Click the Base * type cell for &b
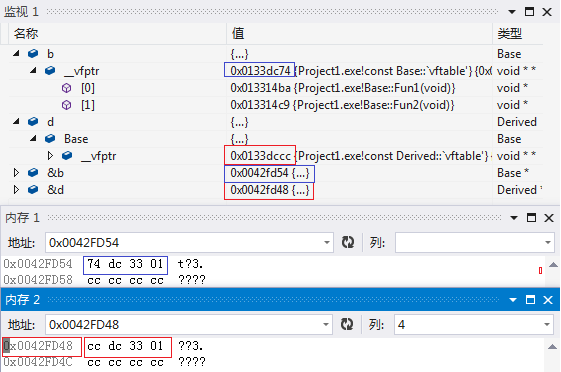Image resolution: width=561 pixels, height=372 pixels. coord(513,173)
